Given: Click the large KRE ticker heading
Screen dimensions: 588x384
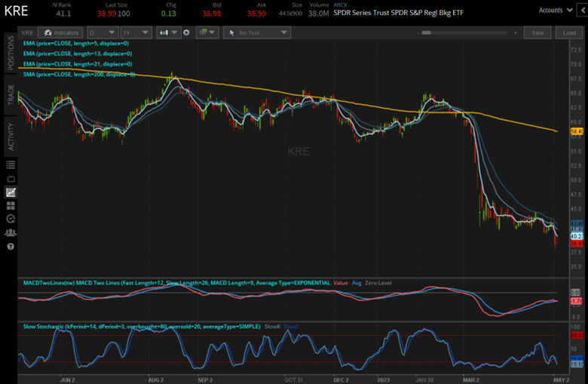Looking at the screenshot, I should (16, 11).
